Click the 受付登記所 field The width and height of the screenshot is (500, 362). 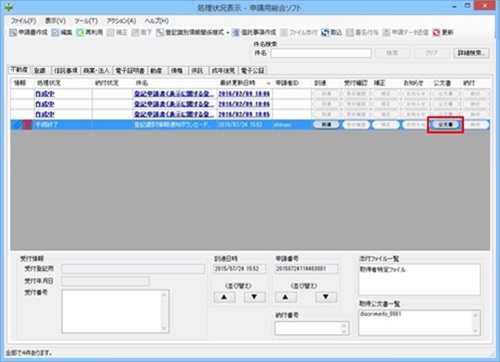pyautogui.click(x=133, y=269)
